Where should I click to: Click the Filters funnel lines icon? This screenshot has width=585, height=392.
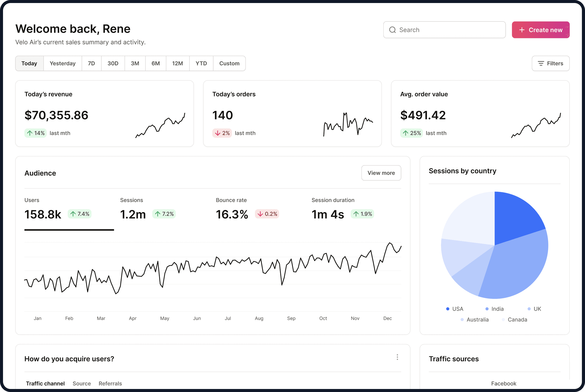(541, 63)
